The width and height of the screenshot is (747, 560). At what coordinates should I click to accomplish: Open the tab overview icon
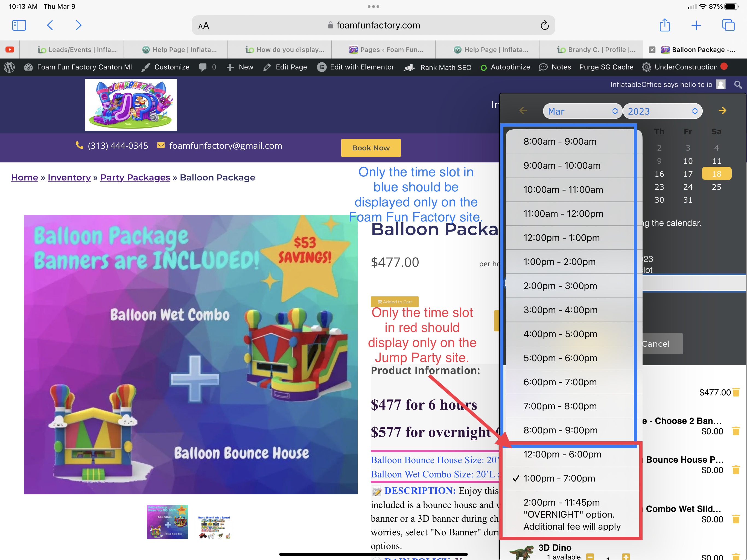(x=728, y=25)
